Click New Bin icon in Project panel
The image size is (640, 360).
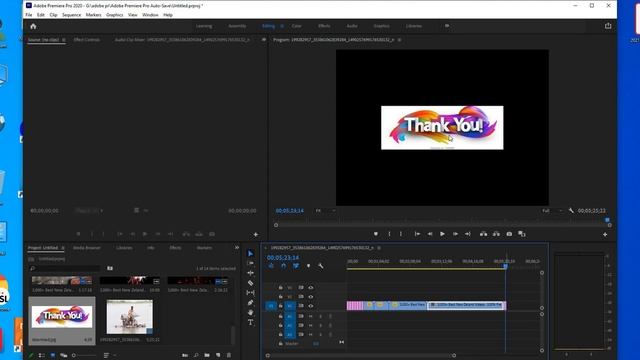coord(207,355)
